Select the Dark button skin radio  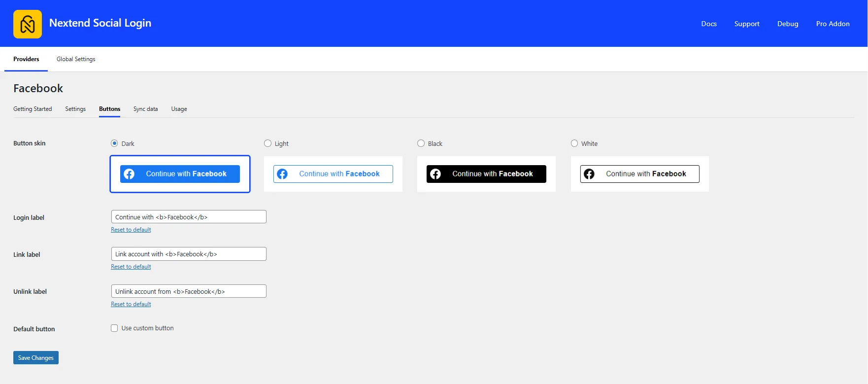114,143
